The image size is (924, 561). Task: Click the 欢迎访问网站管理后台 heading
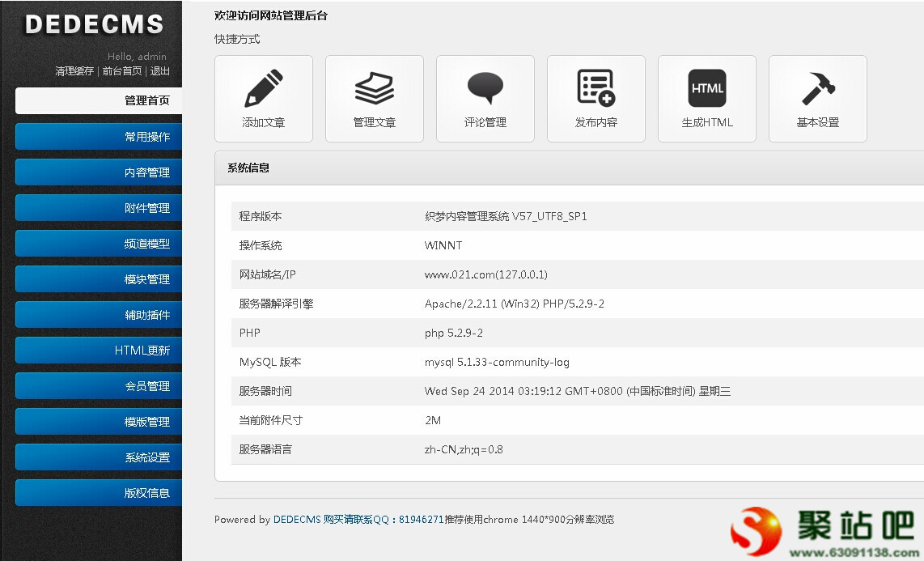pyautogui.click(x=271, y=16)
